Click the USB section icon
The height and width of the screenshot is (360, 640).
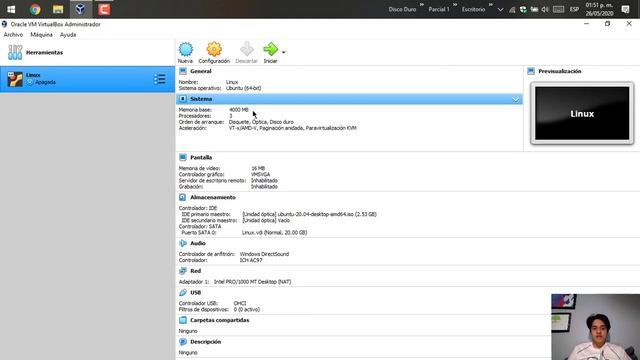pyautogui.click(x=183, y=293)
